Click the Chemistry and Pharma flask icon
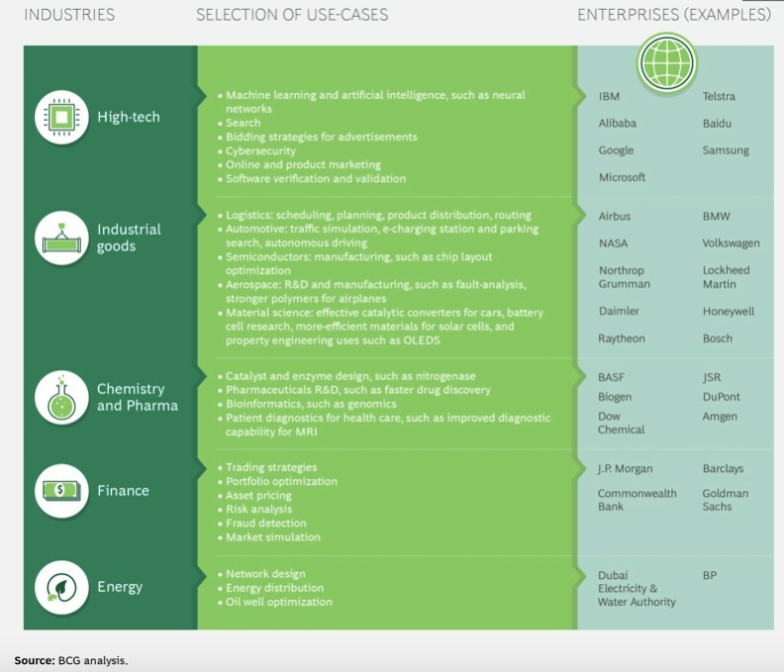The image size is (784, 672). click(x=61, y=398)
